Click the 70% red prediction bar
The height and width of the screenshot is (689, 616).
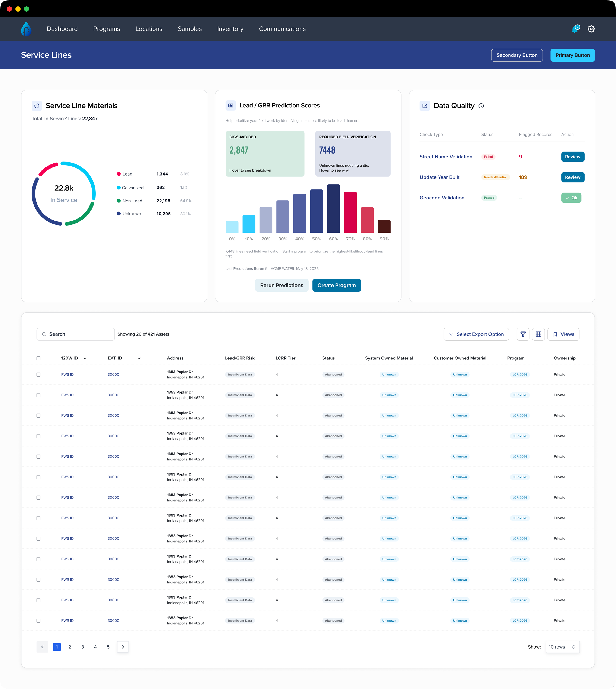click(x=350, y=212)
